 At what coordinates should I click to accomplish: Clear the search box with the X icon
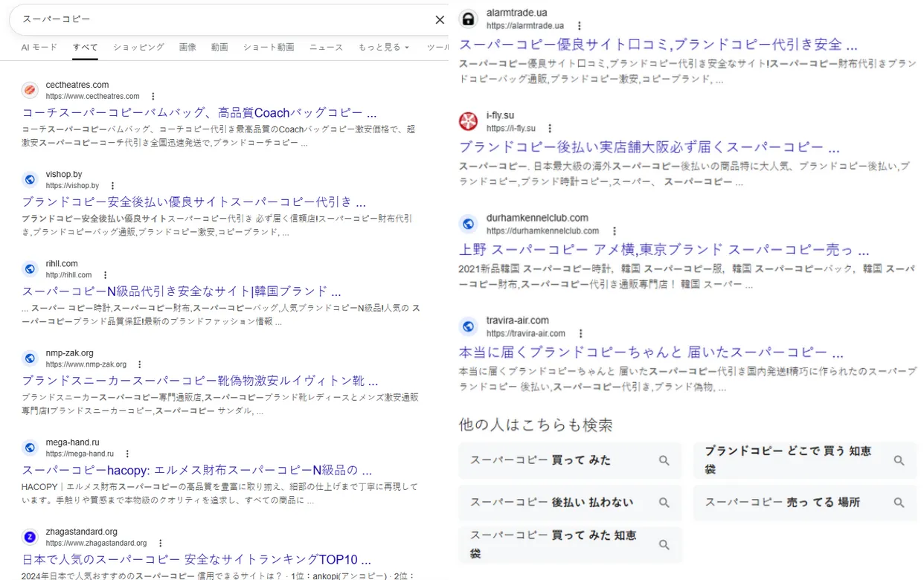click(x=440, y=19)
